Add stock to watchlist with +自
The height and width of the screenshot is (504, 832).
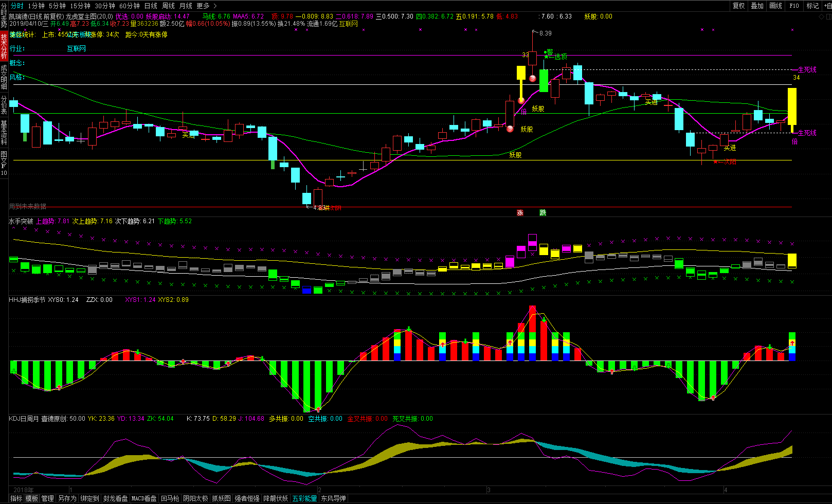tap(827, 6)
